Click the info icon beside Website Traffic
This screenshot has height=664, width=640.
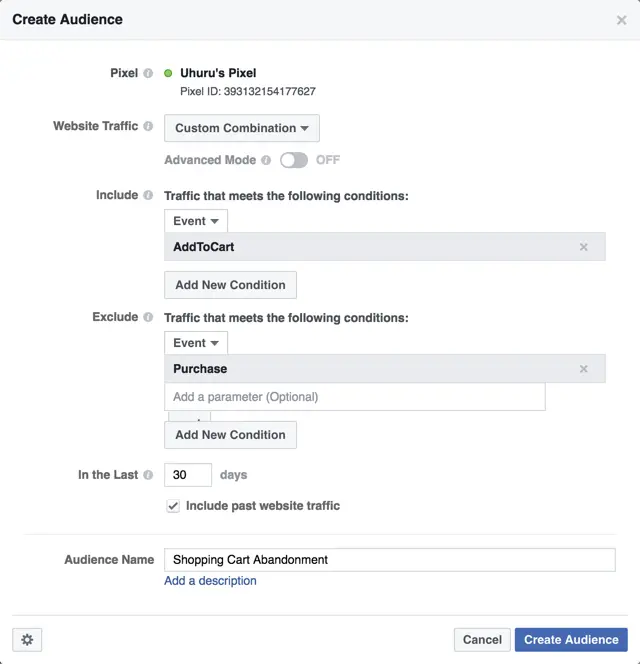coord(148,127)
